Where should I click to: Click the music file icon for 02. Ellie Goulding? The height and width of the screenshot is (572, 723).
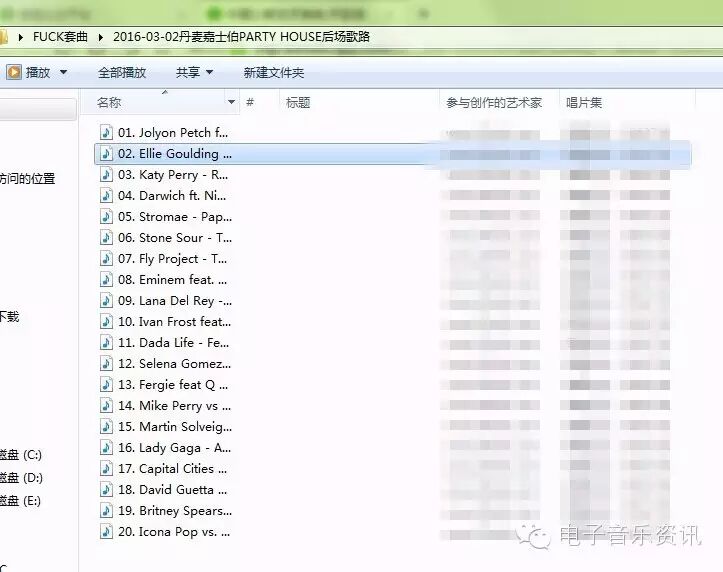(107, 153)
